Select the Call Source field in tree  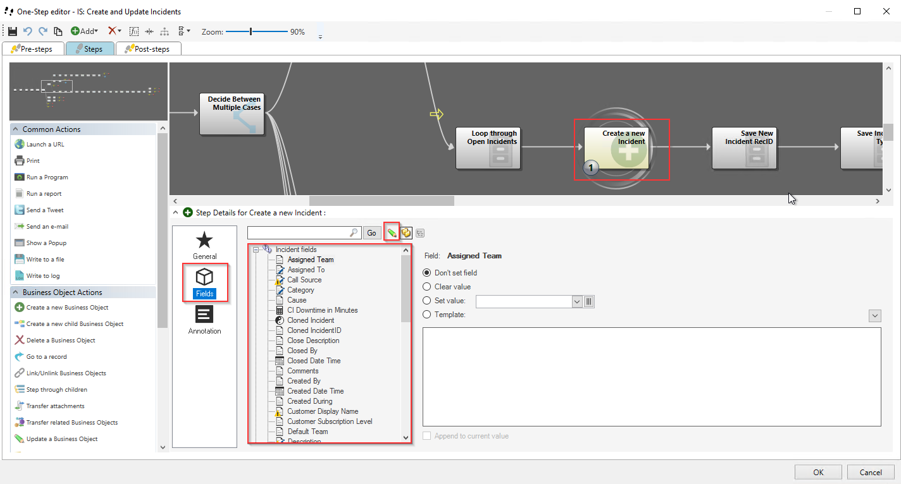click(x=304, y=280)
